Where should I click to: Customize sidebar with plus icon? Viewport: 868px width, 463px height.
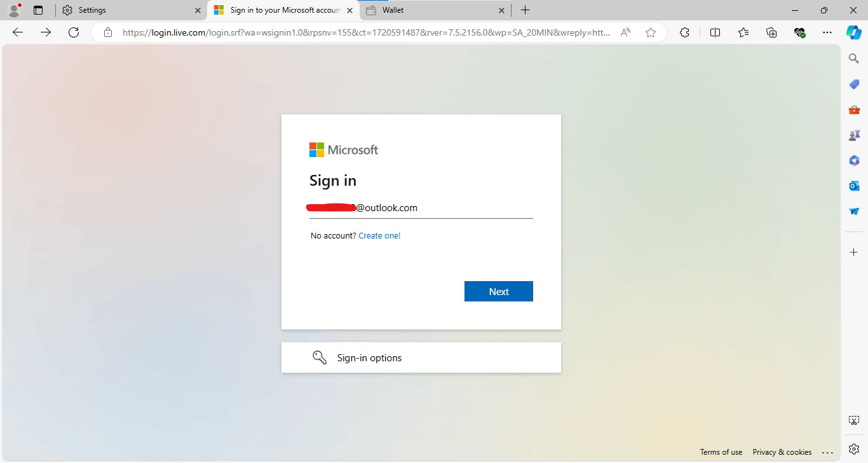pos(854,252)
